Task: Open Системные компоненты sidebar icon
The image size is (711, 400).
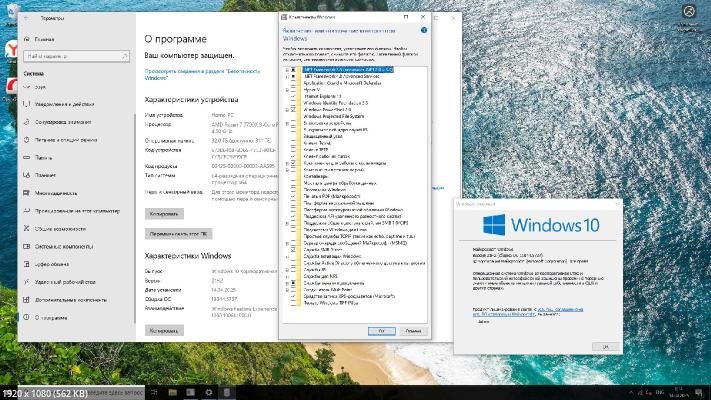Action: click(27, 247)
